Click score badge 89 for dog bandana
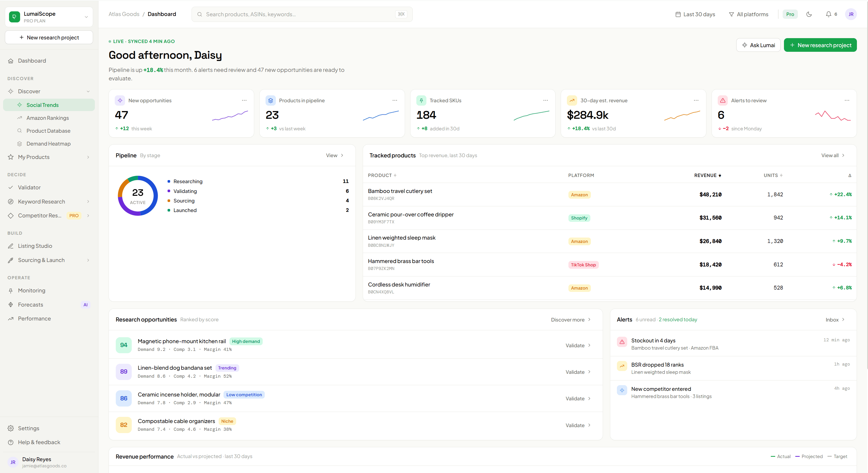Viewport: 868px width, 473px height. 124,372
